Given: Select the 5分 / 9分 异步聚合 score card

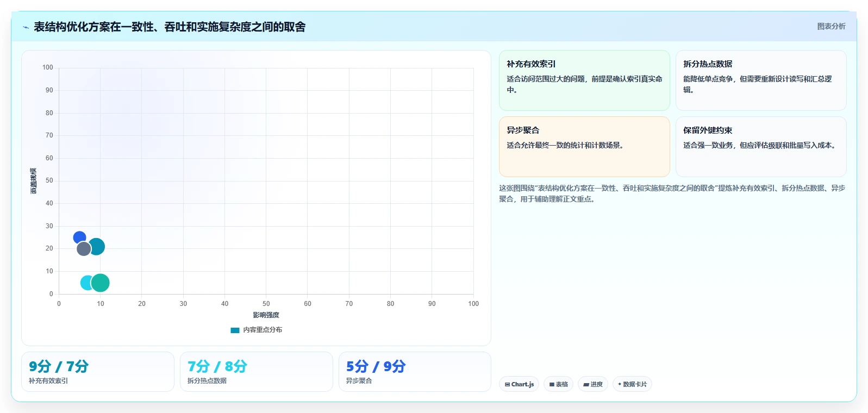Looking at the screenshot, I should (x=415, y=372).
